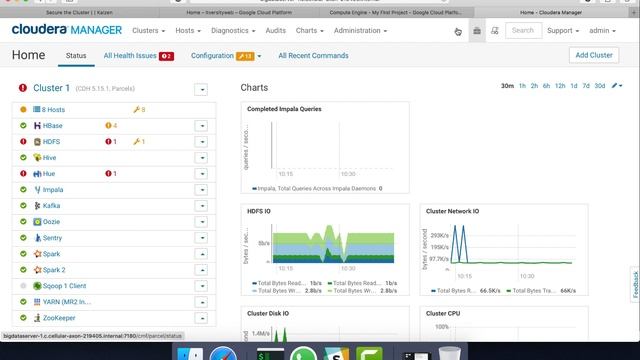The width and height of the screenshot is (640, 360).
Task: Click Oozie service icon
Action: [x=37, y=222]
